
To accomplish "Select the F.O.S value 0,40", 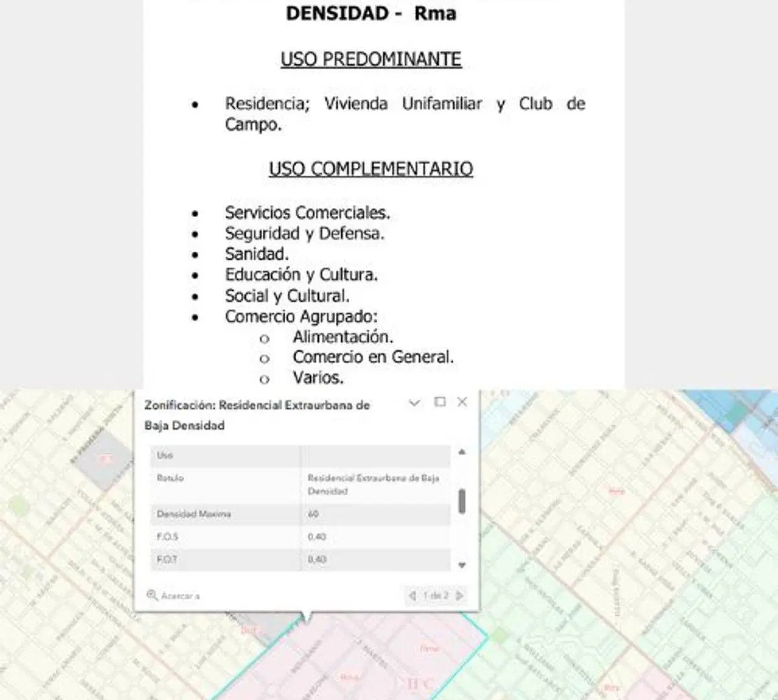I will (x=317, y=537).
